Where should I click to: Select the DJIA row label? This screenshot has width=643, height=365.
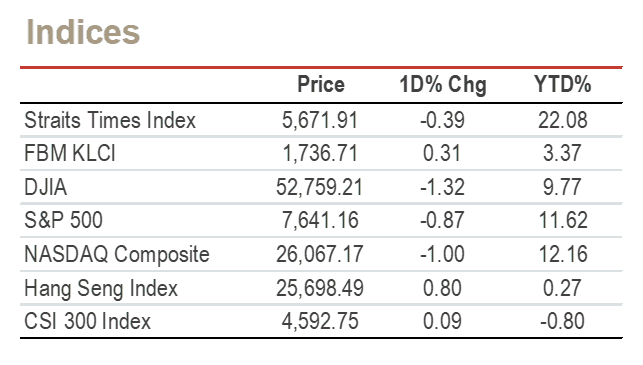(x=46, y=187)
